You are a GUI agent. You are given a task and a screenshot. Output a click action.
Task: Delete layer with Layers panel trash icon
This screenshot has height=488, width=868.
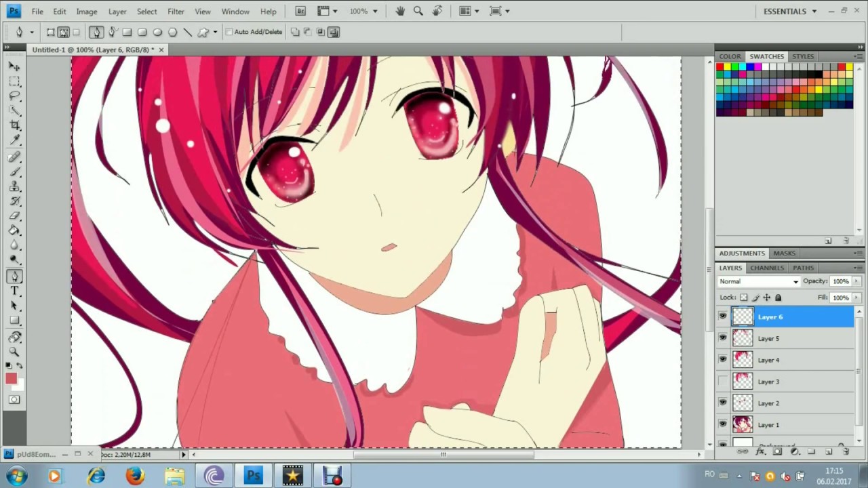point(845,451)
